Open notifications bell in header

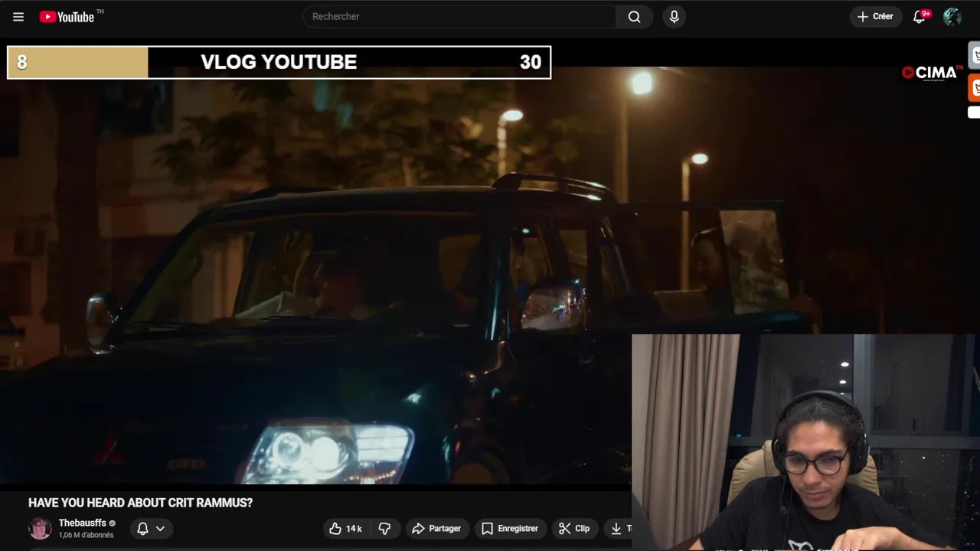920,17
